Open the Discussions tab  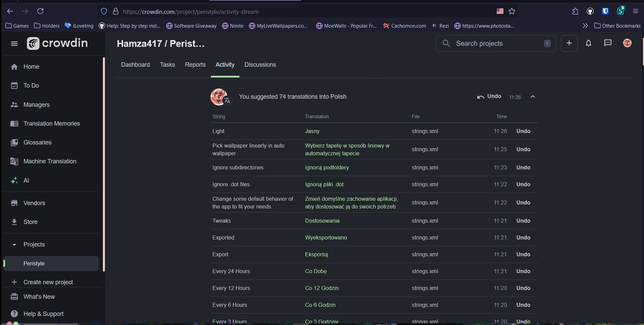(260, 65)
